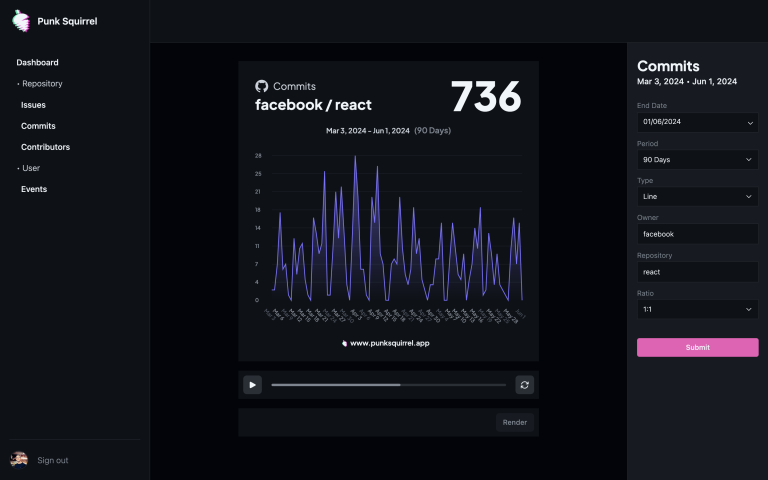Click the 736 total commits number
768x480 pixels.
tap(486, 96)
